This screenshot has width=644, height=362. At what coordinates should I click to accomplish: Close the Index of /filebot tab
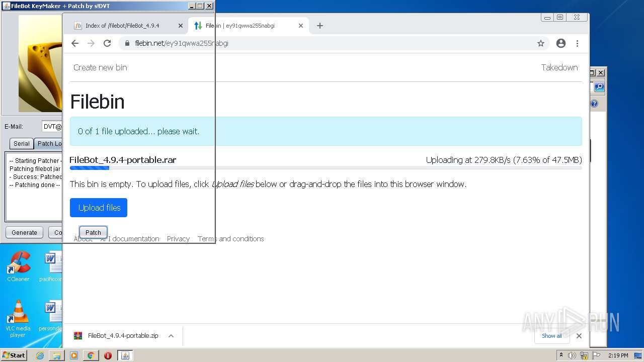point(181,26)
